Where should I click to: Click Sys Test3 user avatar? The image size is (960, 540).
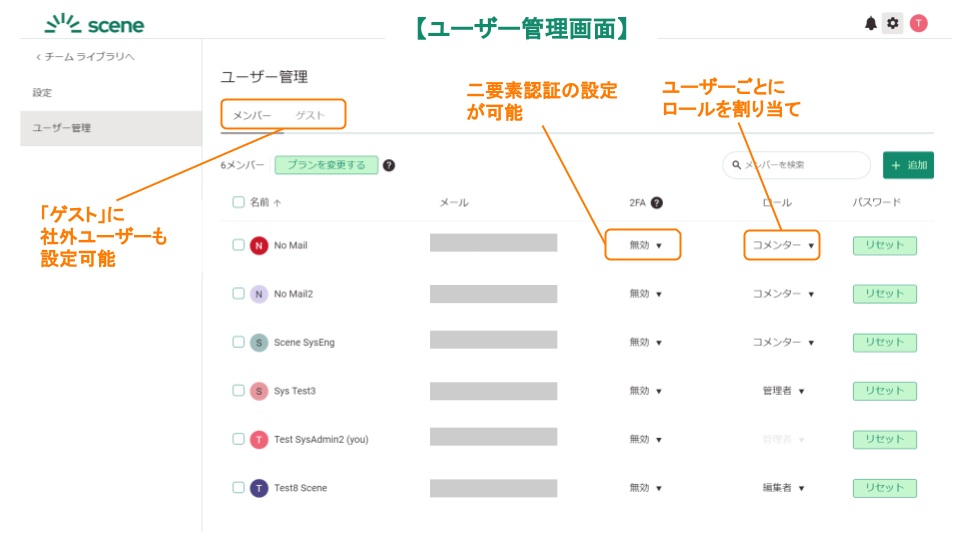coord(259,391)
